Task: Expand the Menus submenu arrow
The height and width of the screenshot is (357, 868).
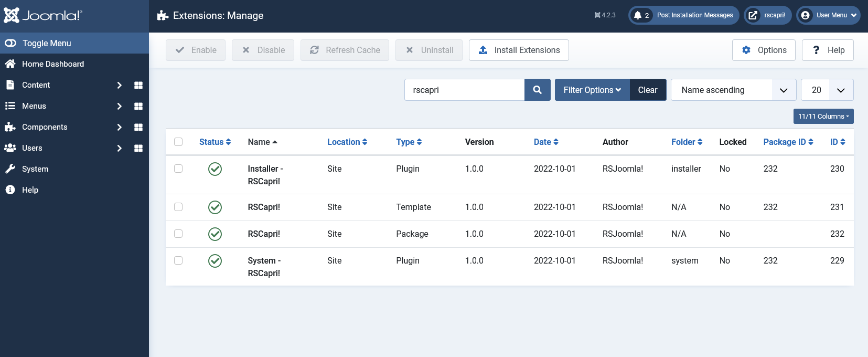Action: 120,106
